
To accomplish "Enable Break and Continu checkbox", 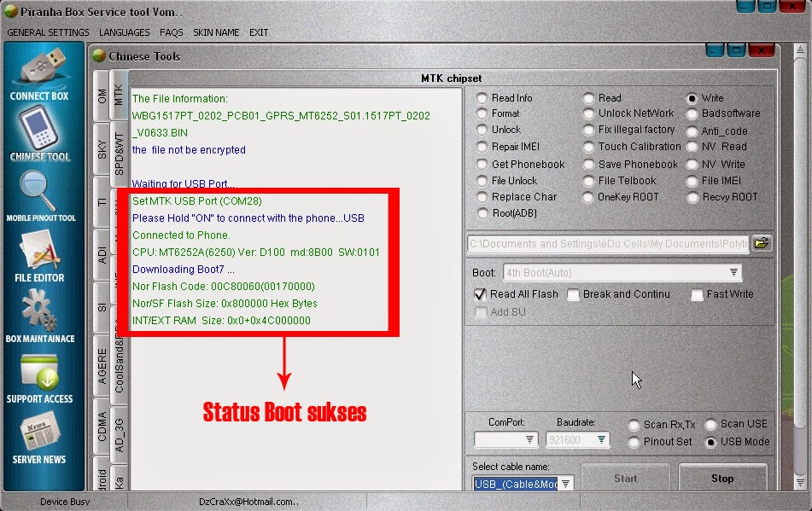I will pos(573,294).
